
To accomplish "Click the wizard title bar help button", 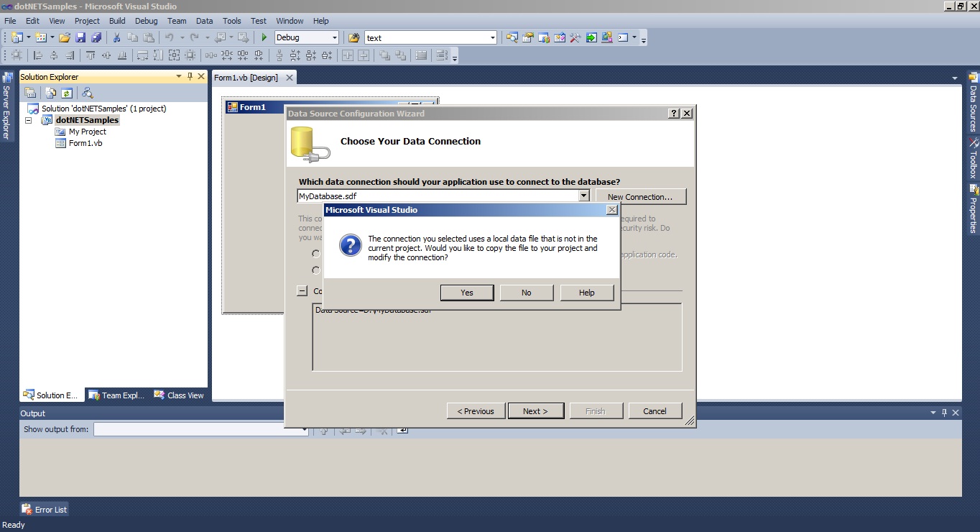I will [674, 114].
